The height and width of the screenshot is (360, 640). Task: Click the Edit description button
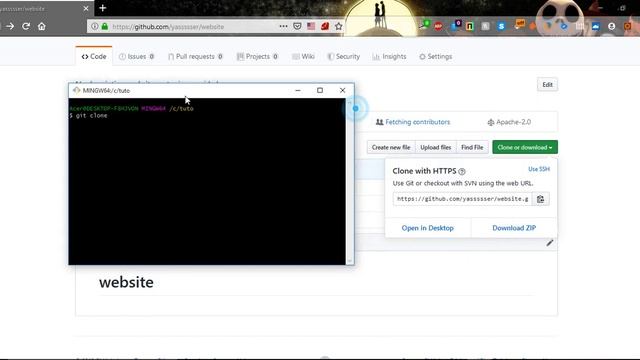click(x=547, y=85)
